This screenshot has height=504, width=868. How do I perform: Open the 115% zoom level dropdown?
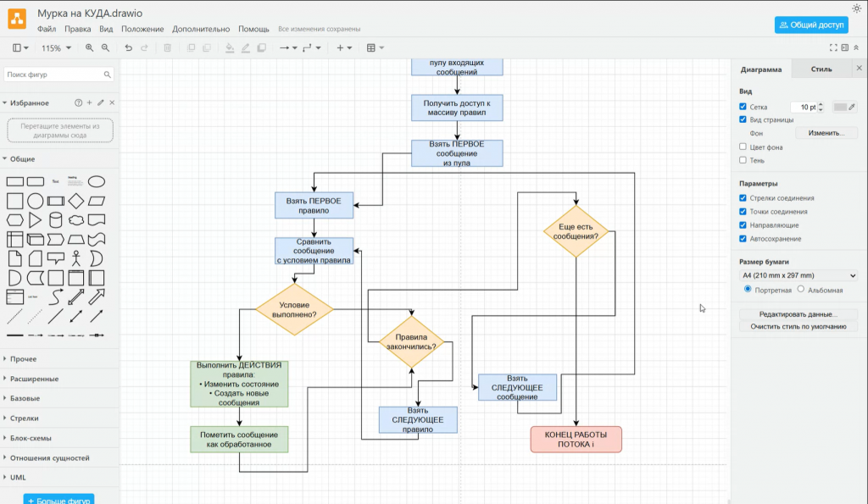(57, 48)
